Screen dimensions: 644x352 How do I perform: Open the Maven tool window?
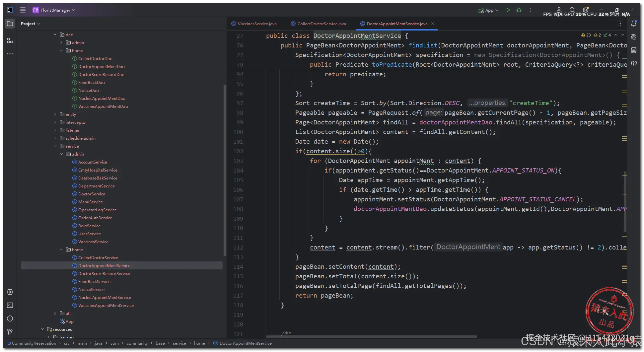(634, 63)
